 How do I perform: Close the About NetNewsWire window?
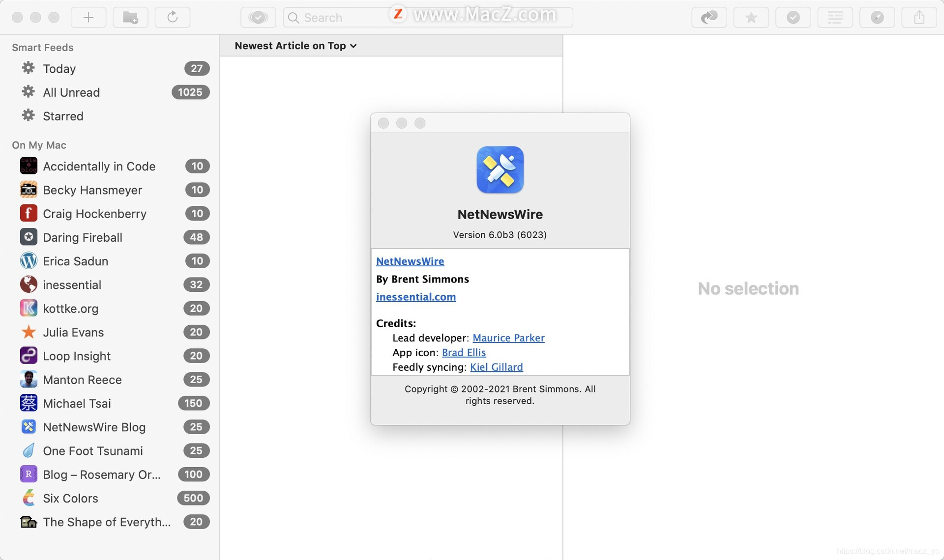pyautogui.click(x=383, y=123)
